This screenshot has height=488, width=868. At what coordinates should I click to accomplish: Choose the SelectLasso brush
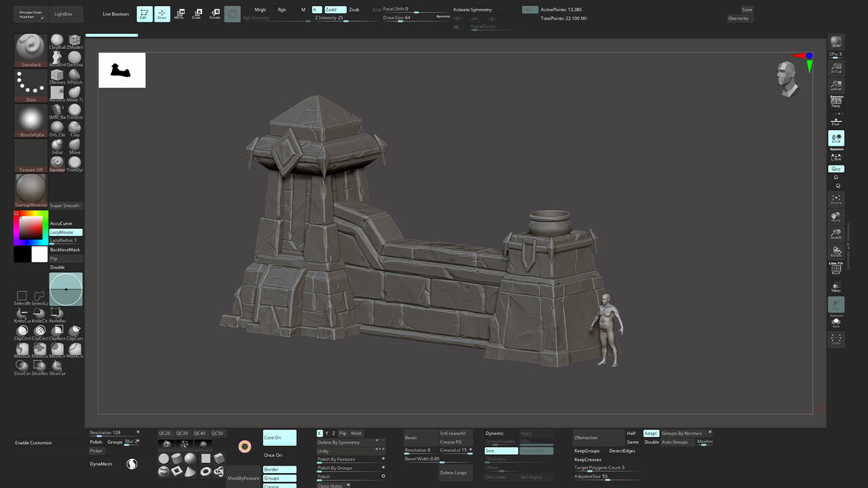pyautogui.click(x=39, y=298)
